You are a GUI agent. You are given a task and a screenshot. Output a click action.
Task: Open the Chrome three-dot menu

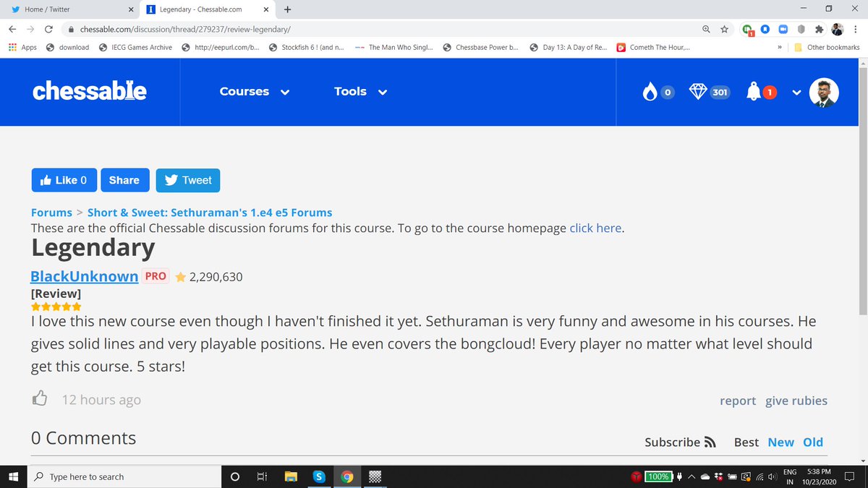(856, 30)
